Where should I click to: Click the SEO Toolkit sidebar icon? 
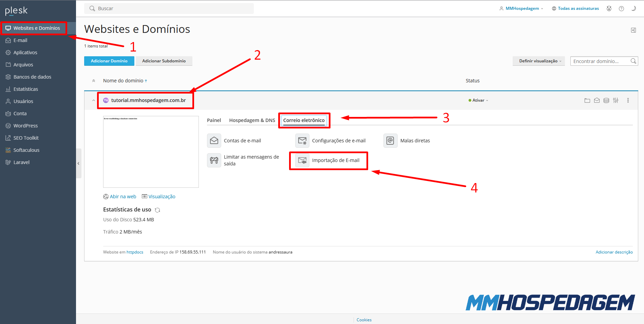[x=8, y=138]
